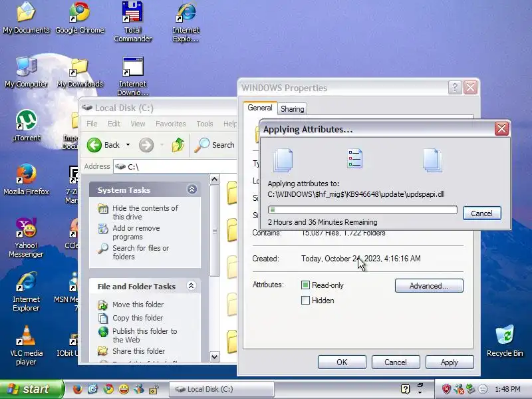Open the Recycle Bin
Viewport: 532px width, 399px height.
pyautogui.click(x=505, y=340)
